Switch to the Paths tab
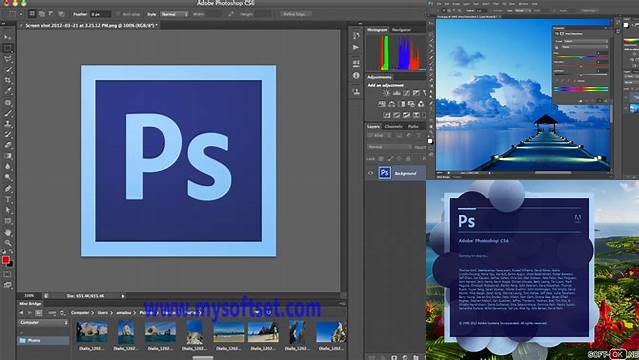This screenshot has width=639, height=360. click(x=413, y=126)
